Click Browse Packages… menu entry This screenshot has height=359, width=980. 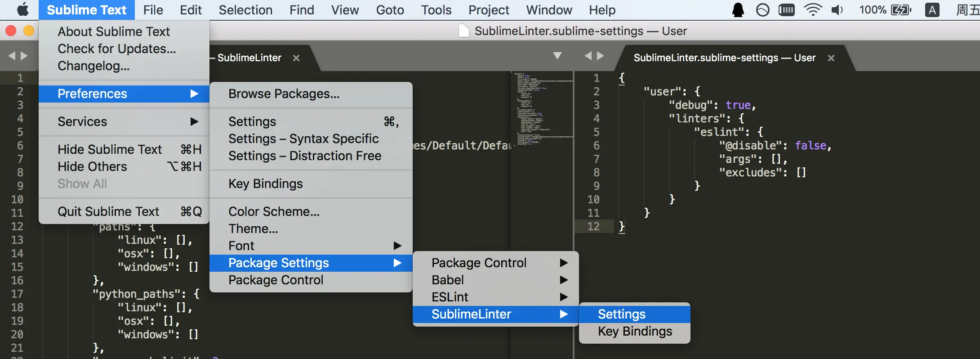tap(284, 94)
